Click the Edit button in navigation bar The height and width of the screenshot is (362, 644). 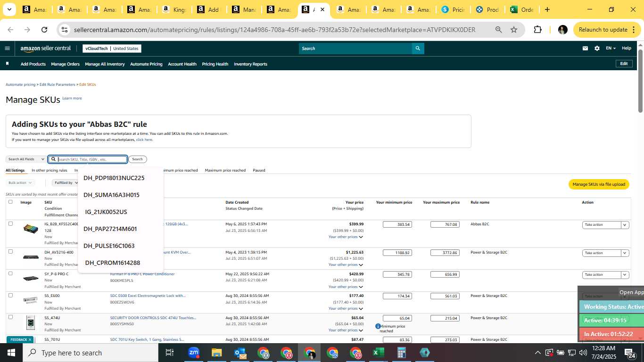624,64
